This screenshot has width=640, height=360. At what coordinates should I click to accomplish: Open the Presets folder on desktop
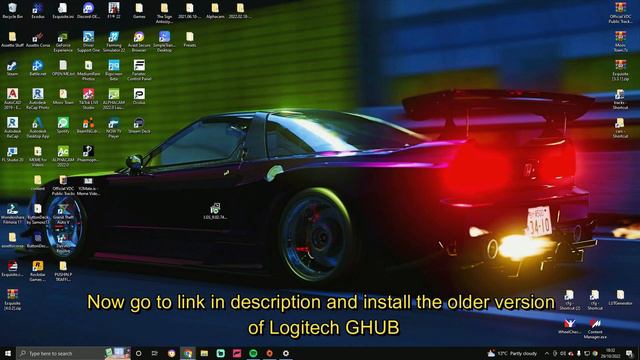coord(190,40)
